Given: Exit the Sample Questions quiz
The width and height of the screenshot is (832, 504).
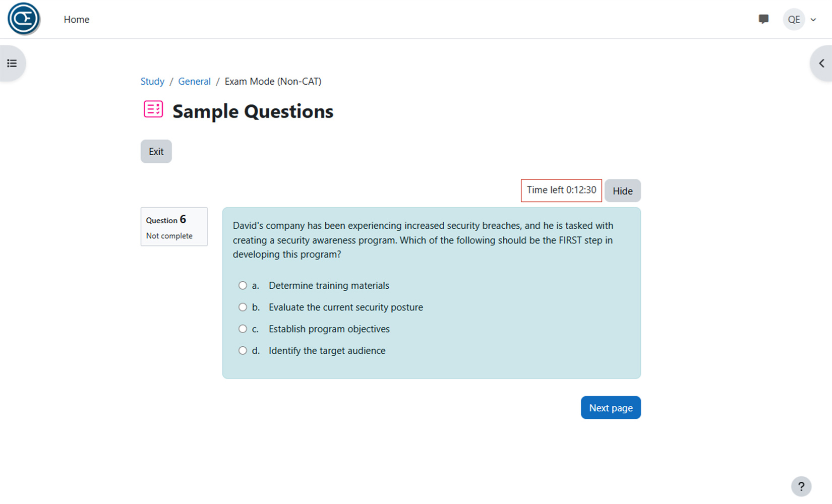Looking at the screenshot, I should click(156, 151).
